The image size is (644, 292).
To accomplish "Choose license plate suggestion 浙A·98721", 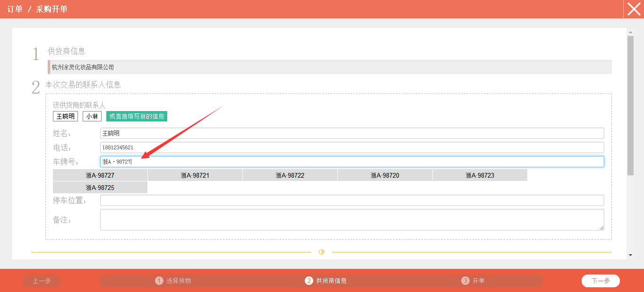I will coord(195,175).
